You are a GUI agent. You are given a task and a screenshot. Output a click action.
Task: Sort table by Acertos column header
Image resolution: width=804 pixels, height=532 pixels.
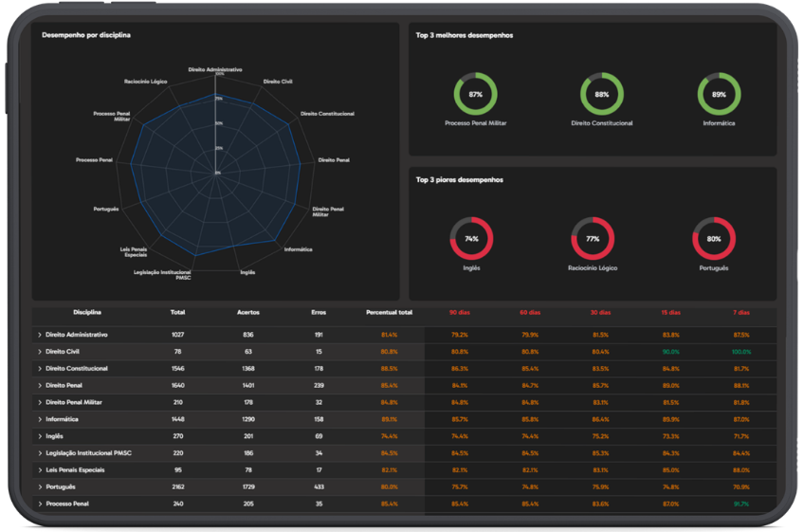click(x=248, y=312)
